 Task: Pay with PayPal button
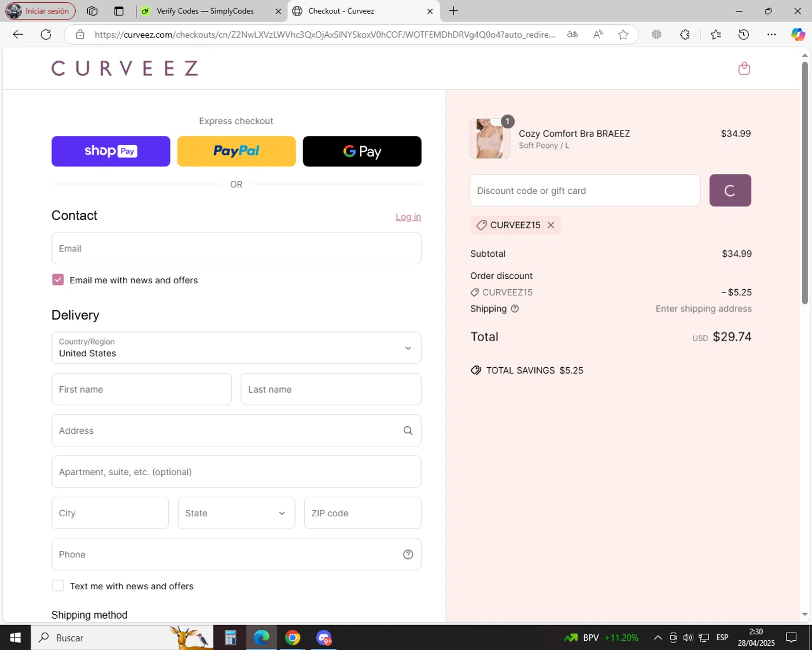[237, 151]
